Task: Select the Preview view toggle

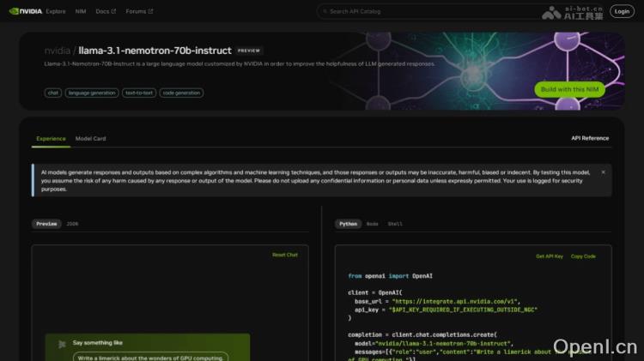Action: tap(46, 224)
